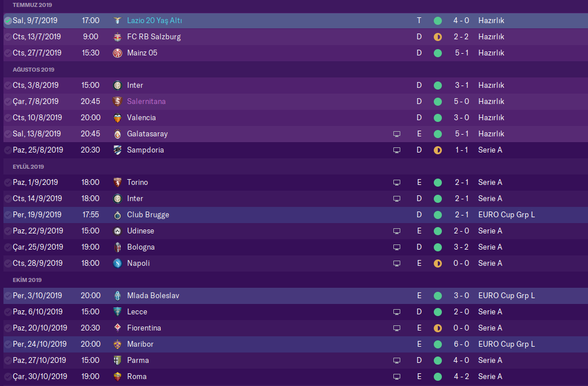The width and height of the screenshot is (588, 386).
Task: Click the green win dot on Udinese row
Action: [438, 231]
